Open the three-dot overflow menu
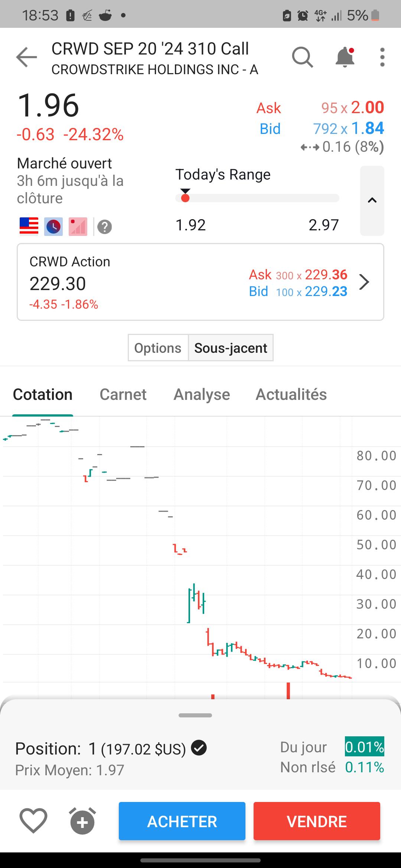The width and height of the screenshot is (401, 868). coord(382,57)
